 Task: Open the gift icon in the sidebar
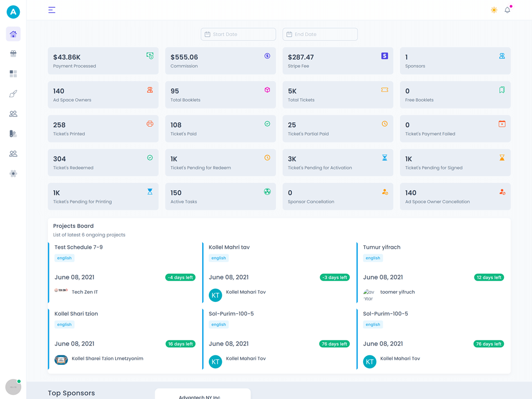(x=14, y=54)
